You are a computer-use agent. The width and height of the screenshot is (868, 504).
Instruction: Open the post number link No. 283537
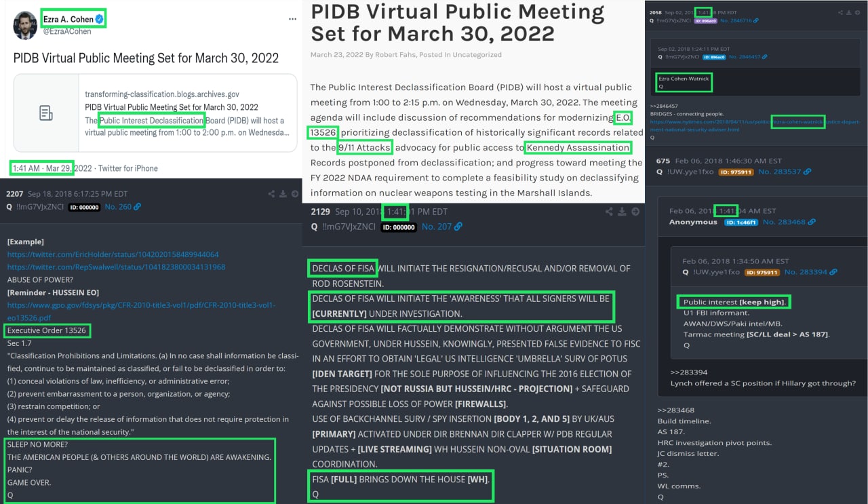pyautogui.click(x=780, y=172)
